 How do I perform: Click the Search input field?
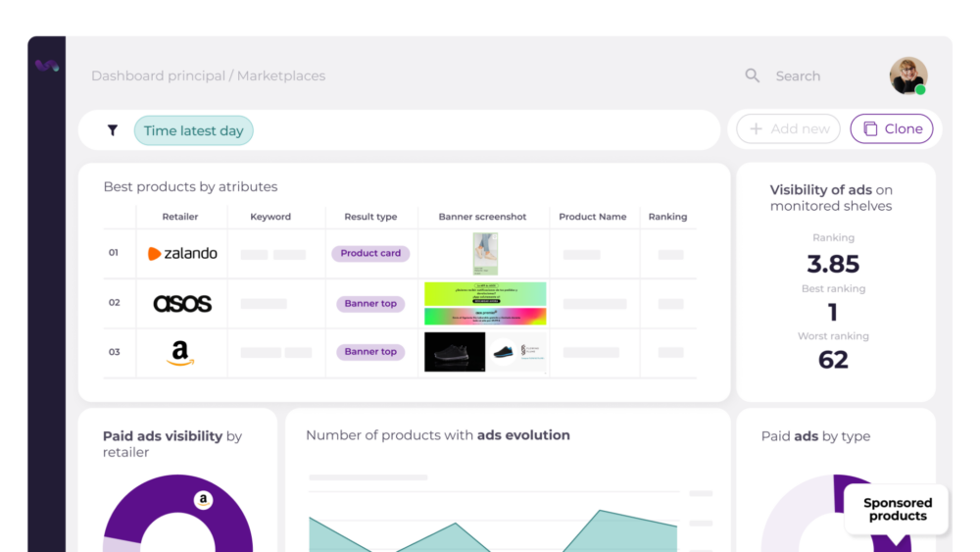pos(798,75)
